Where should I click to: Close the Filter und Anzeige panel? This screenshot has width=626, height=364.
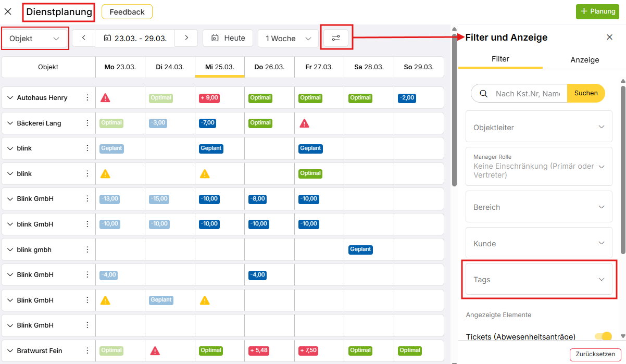pyautogui.click(x=609, y=37)
